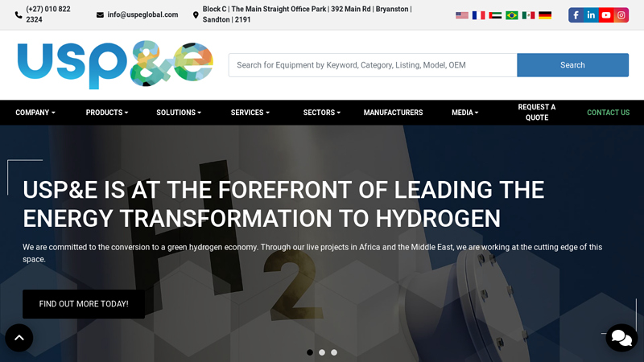Open the LinkedIn social icon
This screenshot has width=644, height=362.
click(x=591, y=15)
